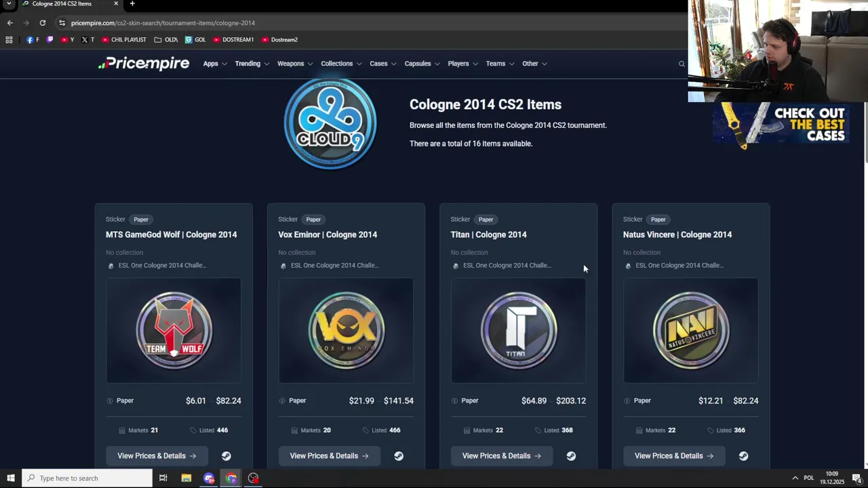This screenshot has height=488, width=868.
Task: Click the address bar URL field
Action: (x=366, y=22)
